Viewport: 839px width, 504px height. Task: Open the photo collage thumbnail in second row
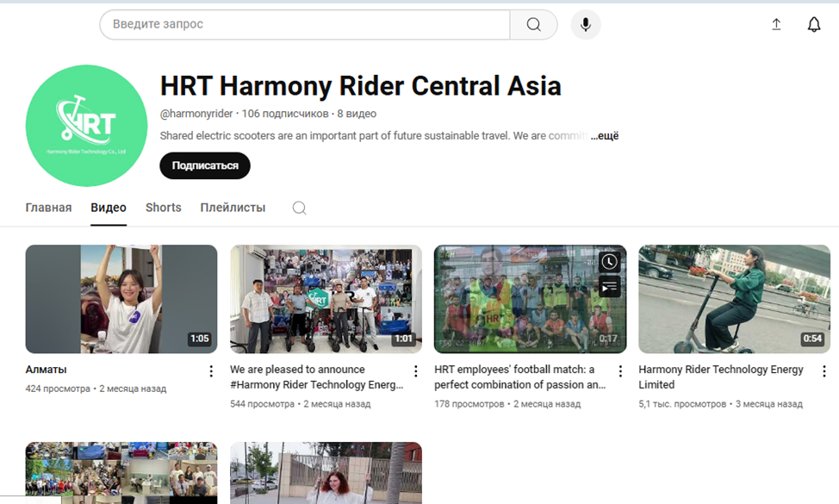[x=121, y=473]
